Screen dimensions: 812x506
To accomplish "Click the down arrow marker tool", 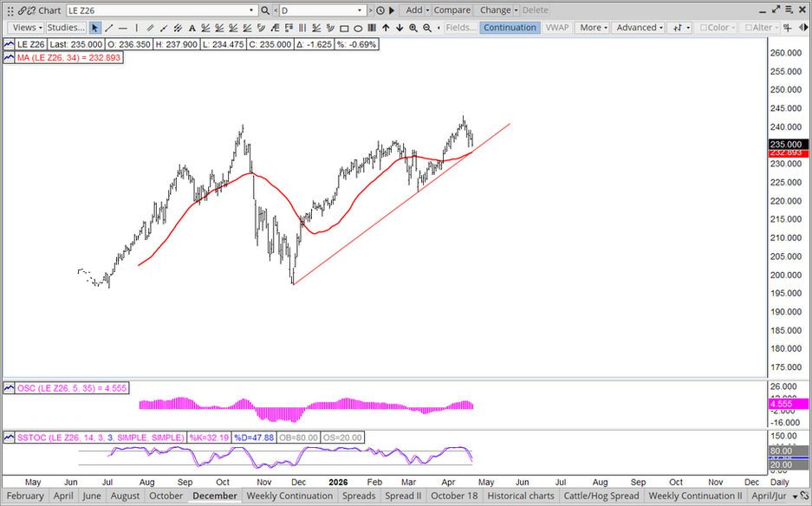I will click(x=400, y=28).
